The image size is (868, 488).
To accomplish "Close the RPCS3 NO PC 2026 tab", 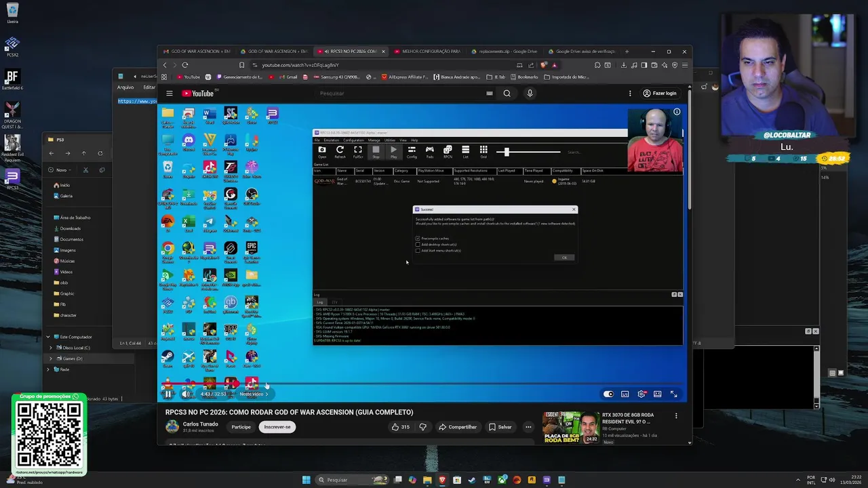I will pos(383,52).
